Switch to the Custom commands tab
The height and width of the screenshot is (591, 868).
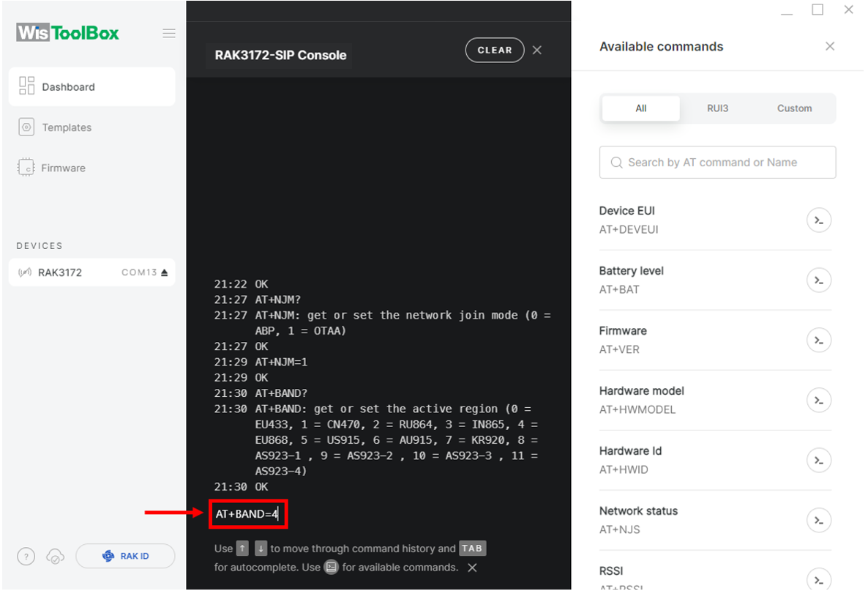click(794, 108)
